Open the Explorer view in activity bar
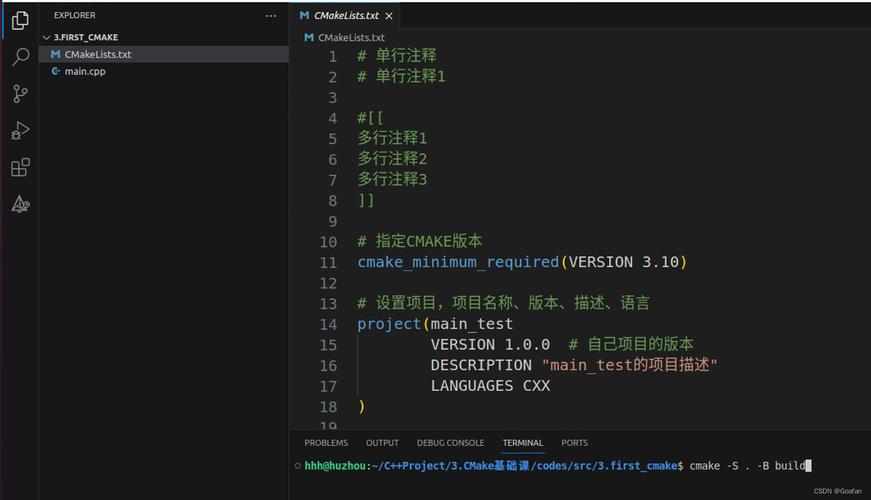This screenshot has width=871, height=500. tap(20, 20)
